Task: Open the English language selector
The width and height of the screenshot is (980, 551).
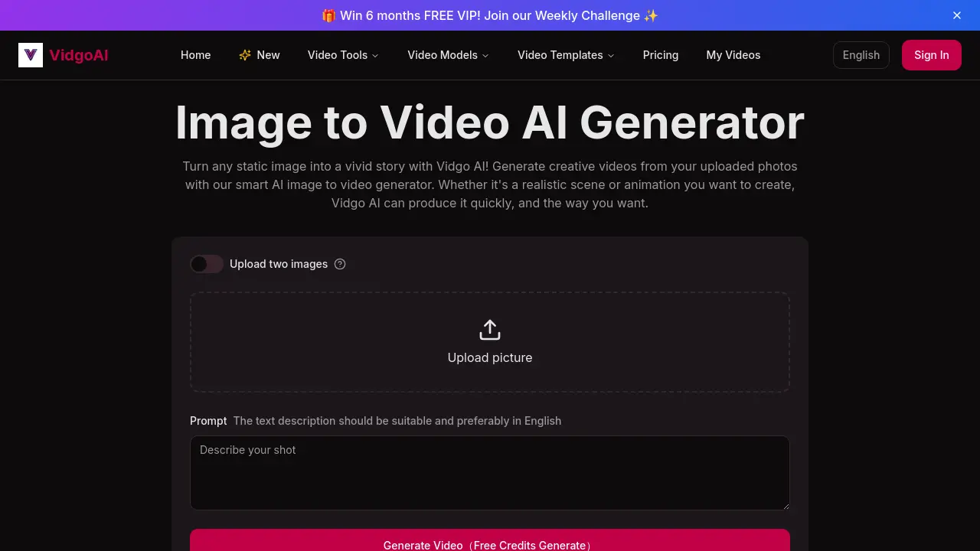Action: point(861,54)
